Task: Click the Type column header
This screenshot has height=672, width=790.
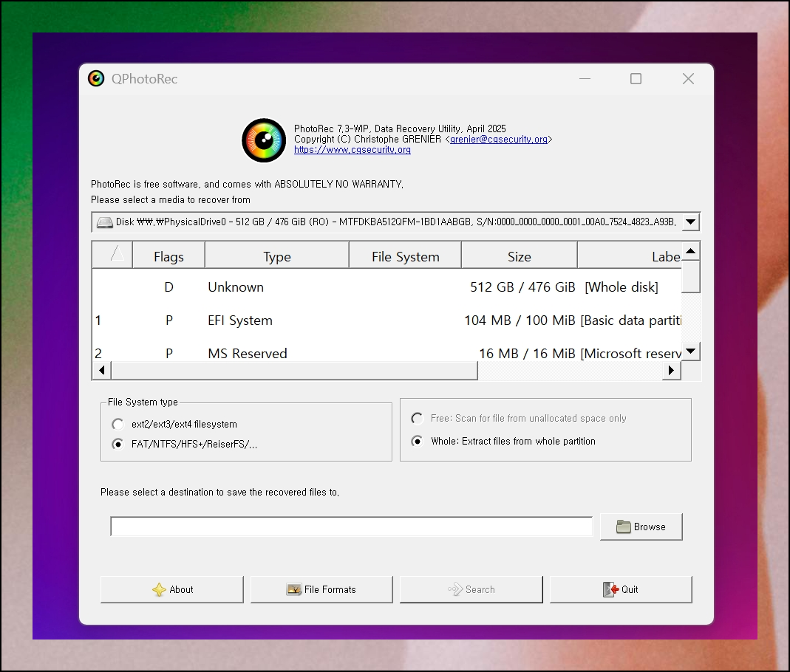Action: (276, 256)
